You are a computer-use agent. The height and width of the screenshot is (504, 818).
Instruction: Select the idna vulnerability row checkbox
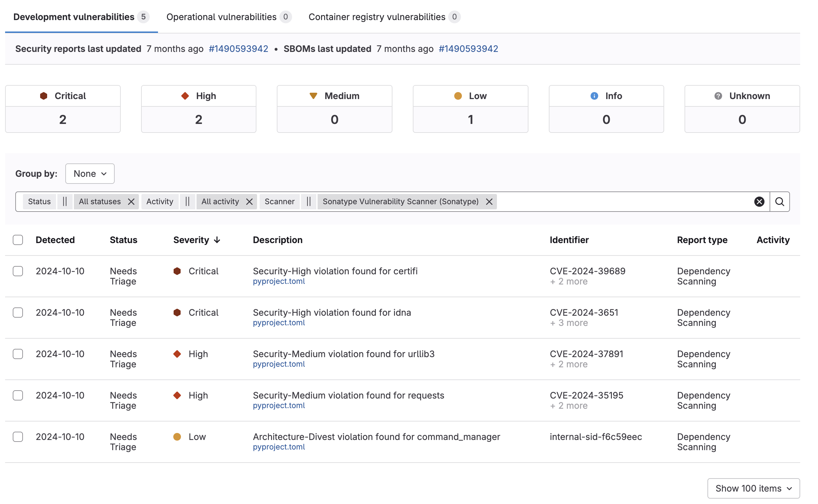(x=18, y=313)
